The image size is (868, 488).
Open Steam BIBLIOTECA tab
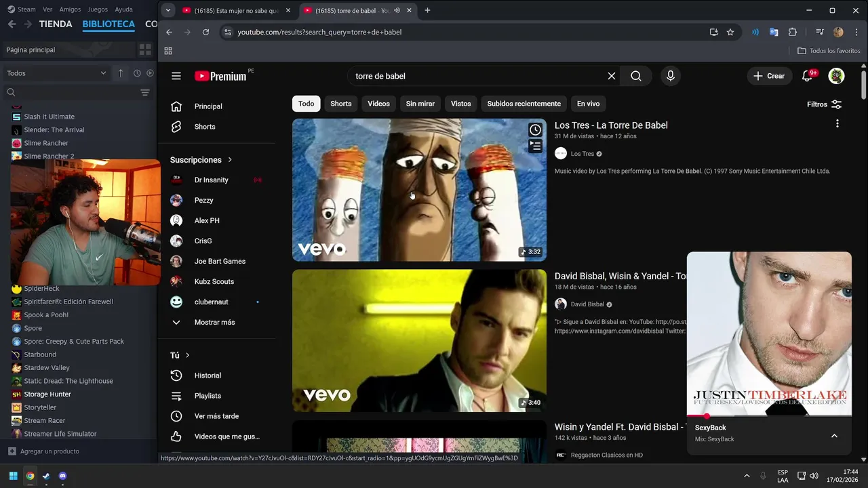[108, 24]
